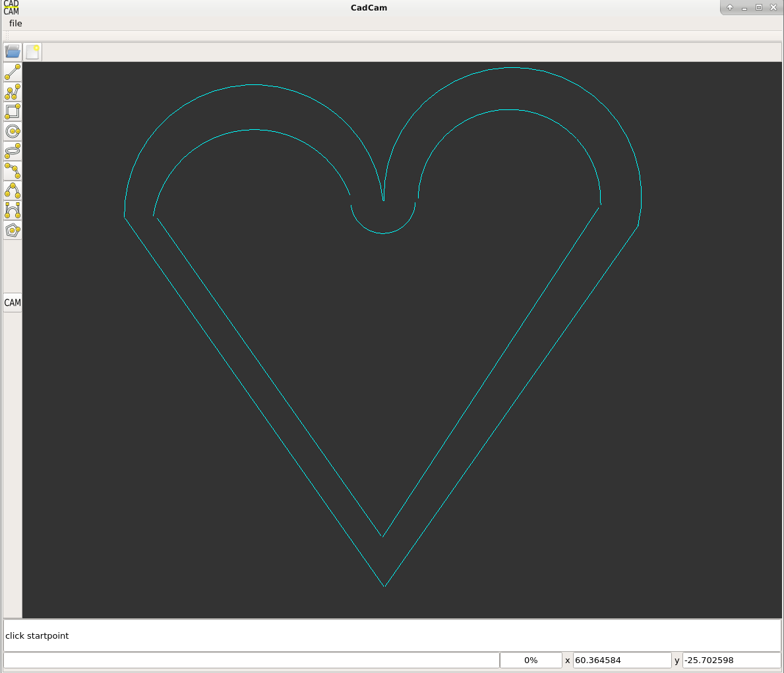
Task: Create a new blank document
Action: click(x=32, y=52)
